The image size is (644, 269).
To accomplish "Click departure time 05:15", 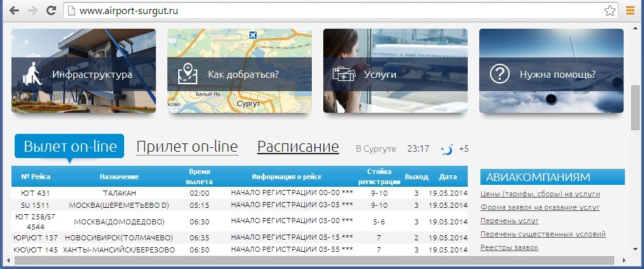I will [x=199, y=205].
